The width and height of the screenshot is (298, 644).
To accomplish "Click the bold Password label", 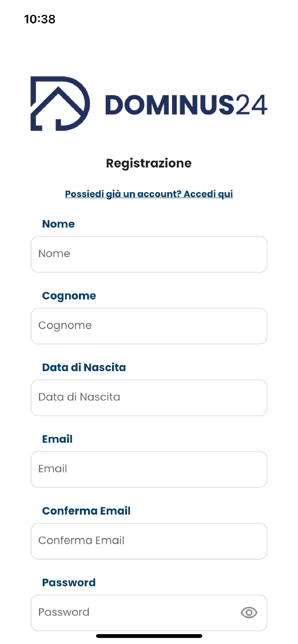I will tap(69, 582).
